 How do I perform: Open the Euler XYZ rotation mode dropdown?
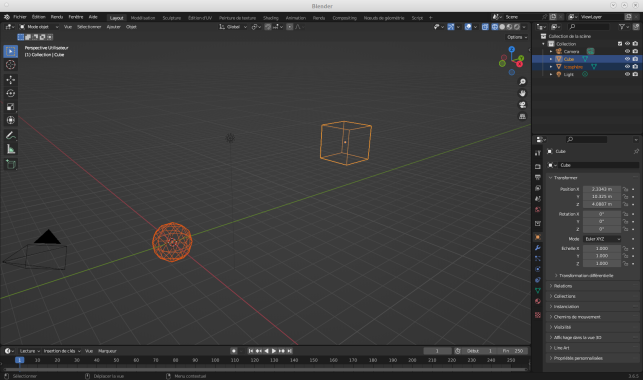602,239
